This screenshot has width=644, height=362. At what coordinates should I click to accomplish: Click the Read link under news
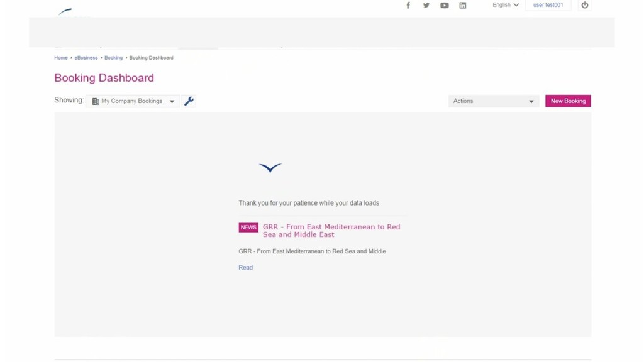pyautogui.click(x=246, y=268)
